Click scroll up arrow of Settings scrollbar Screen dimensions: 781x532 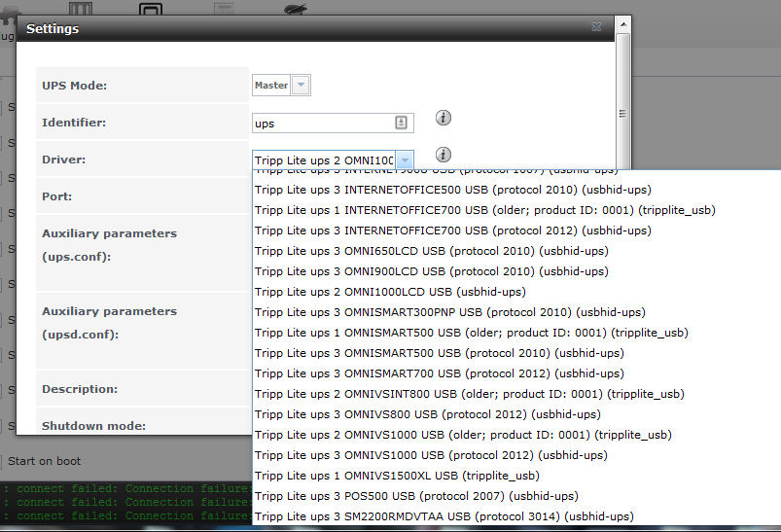(623, 24)
